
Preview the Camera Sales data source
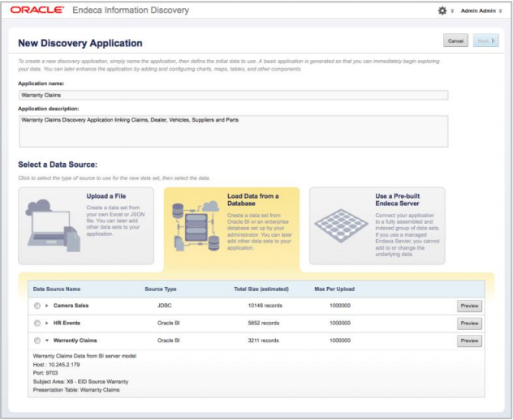(x=469, y=306)
